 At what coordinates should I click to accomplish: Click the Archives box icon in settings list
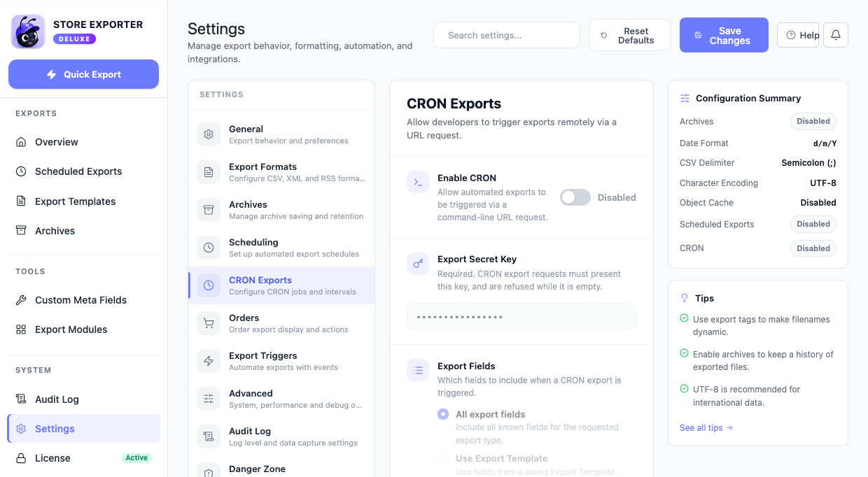point(209,210)
